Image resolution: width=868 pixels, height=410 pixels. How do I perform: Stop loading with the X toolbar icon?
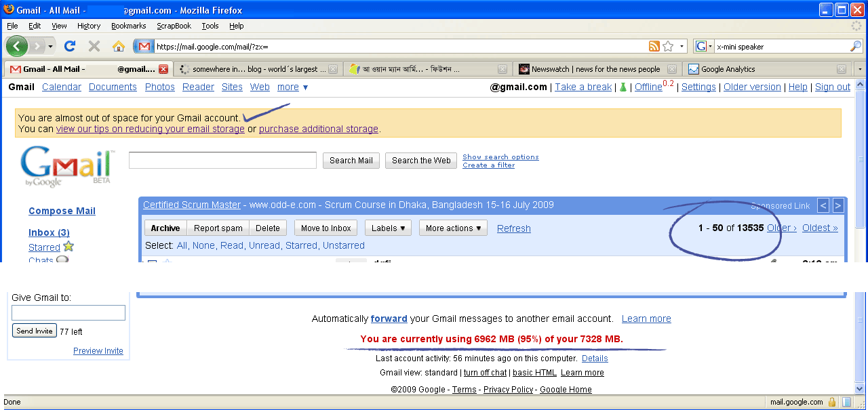click(94, 46)
